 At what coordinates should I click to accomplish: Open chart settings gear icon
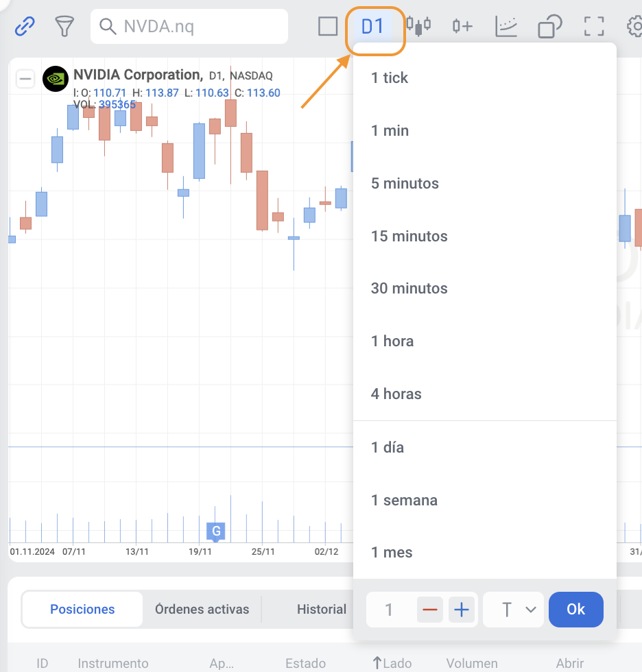635,26
